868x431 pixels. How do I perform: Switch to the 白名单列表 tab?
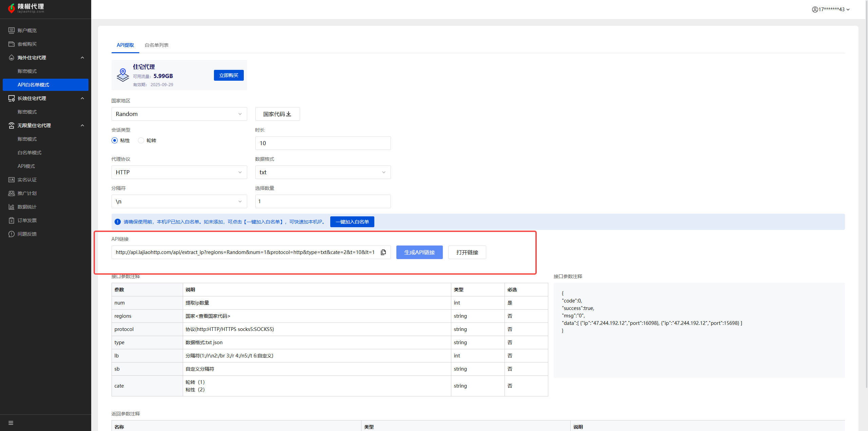click(x=156, y=45)
